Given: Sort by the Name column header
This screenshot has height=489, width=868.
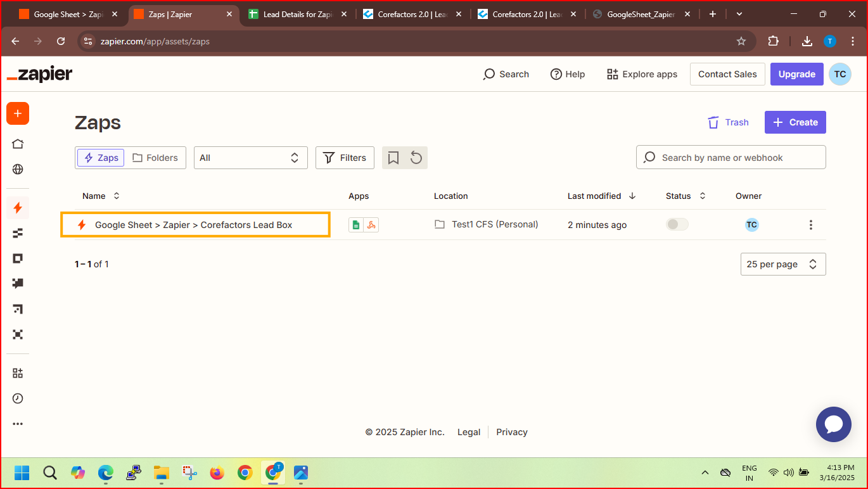Looking at the screenshot, I should [x=101, y=196].
